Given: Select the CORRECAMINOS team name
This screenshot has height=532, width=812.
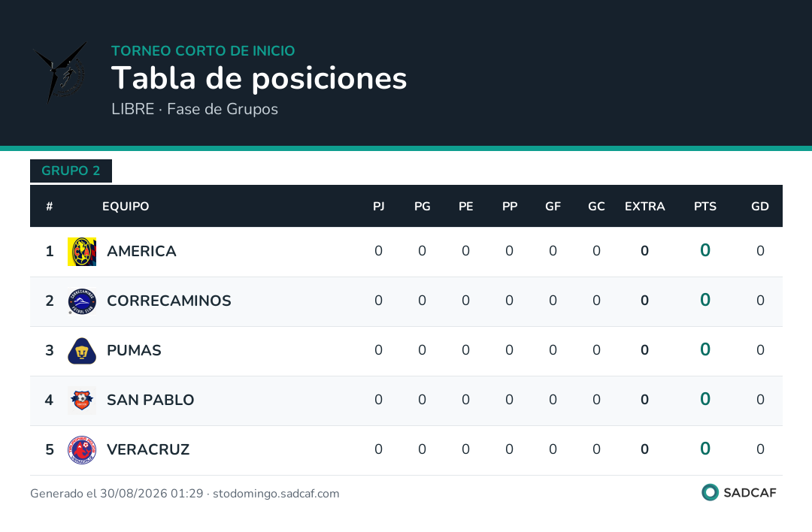Looking at the screenshot, I should (x=169, y=301).
